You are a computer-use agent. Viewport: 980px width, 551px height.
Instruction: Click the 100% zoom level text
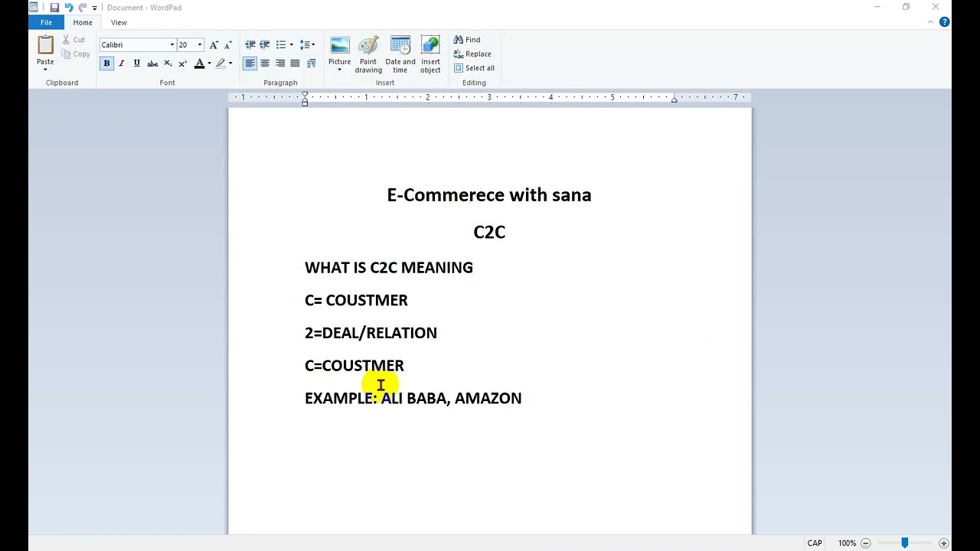point(847,543)
